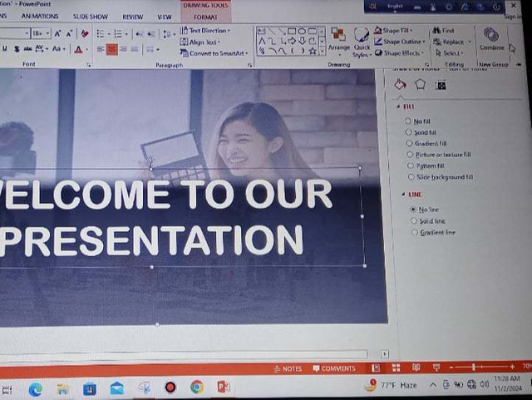The width and height of the screenshot is (532, 400).
Task: Click the zoom in plus button
Action: click(x=512, y=367)
